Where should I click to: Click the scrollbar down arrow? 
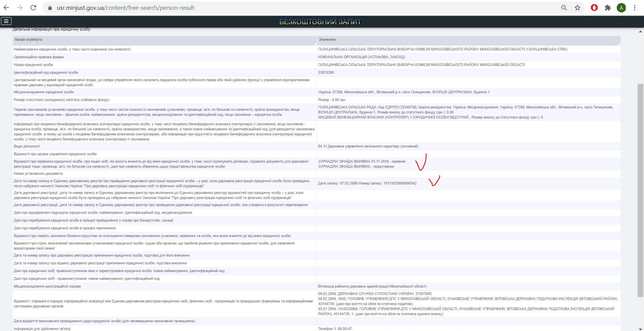pos(640,329)
